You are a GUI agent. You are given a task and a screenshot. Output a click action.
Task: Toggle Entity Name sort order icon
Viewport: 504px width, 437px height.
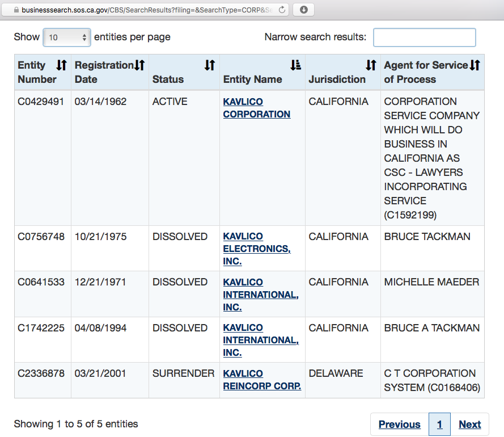click(295, 66)
